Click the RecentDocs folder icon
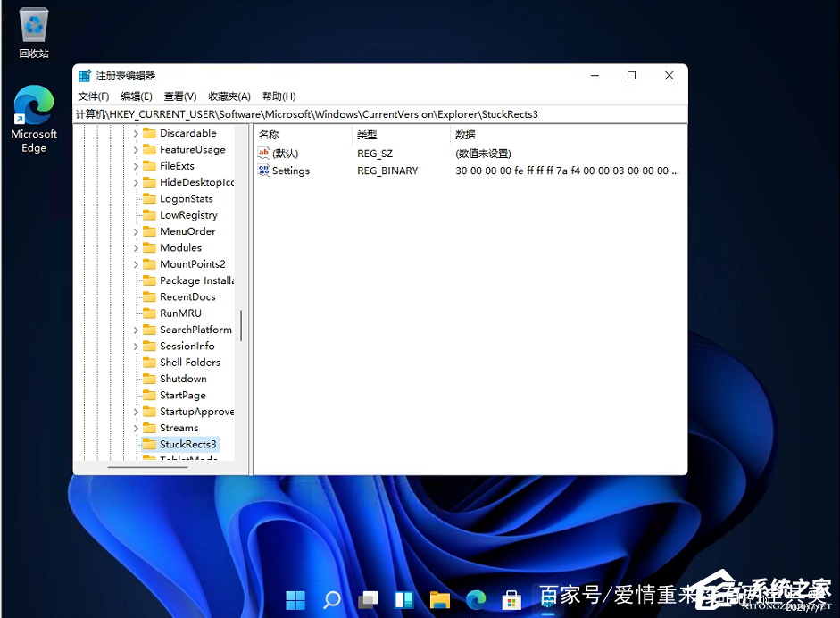 (149, 296)
